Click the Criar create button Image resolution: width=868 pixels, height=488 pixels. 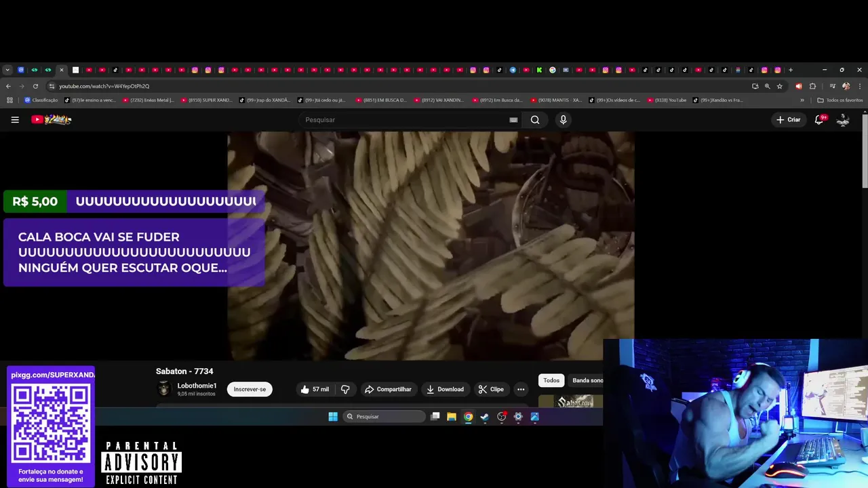point(788,120)
